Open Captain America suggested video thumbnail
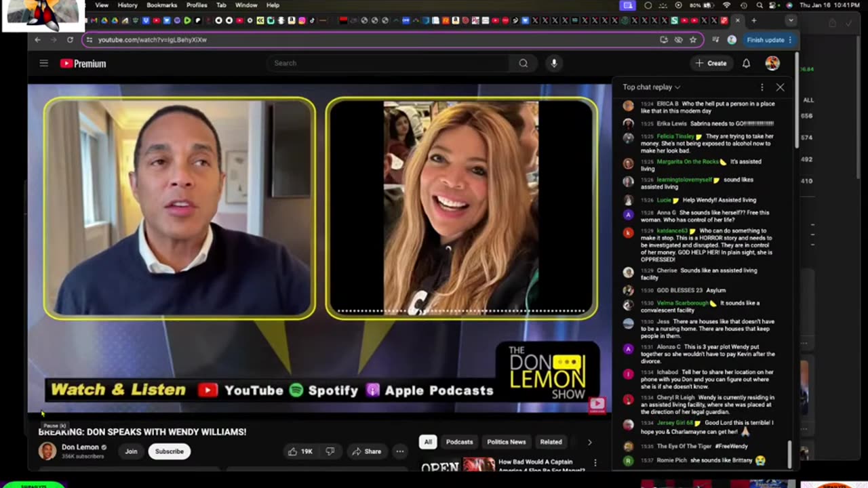This screenshot has width=868, height=488. pyautogui.click(x=478, y=465)
